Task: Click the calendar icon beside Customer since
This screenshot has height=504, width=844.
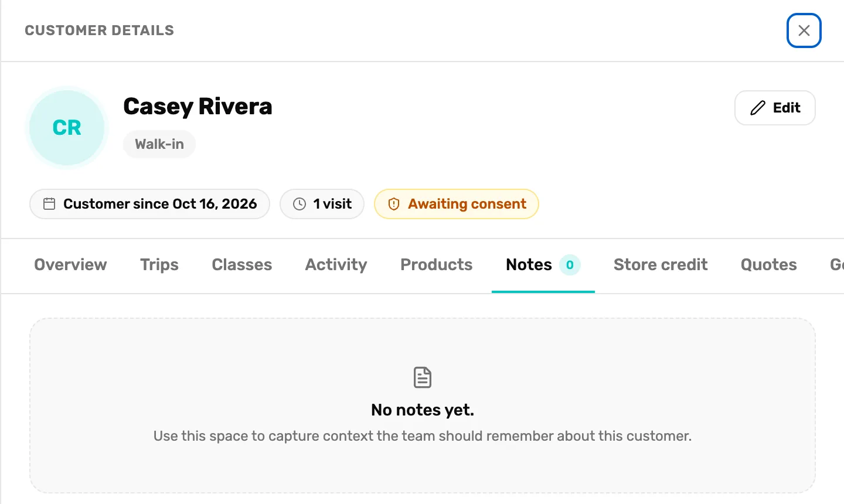Action: point(49,204)
